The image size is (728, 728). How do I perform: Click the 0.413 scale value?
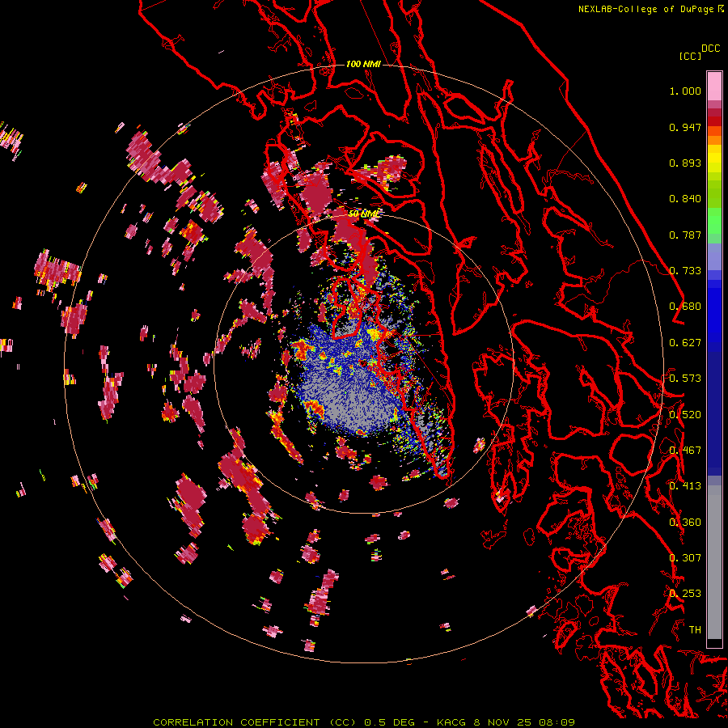coord(685,486)
